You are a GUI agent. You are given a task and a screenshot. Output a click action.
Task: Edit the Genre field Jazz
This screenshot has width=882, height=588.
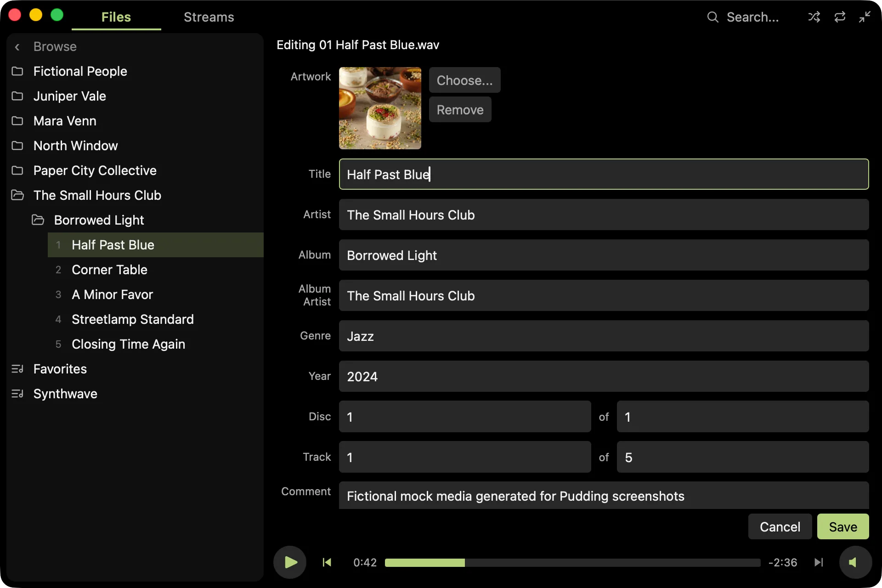[x=604, y=336]
